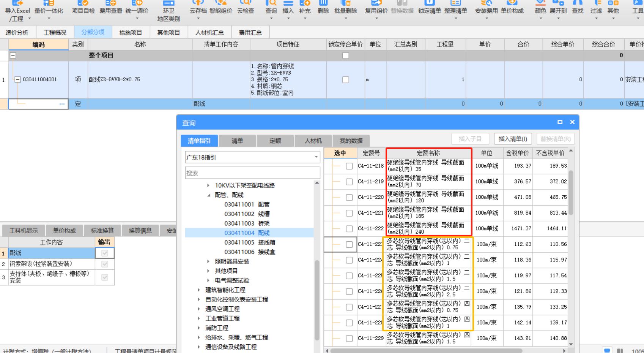Click the 插入清单(I) button
This screenshot has height=353, width=644.
513,139
